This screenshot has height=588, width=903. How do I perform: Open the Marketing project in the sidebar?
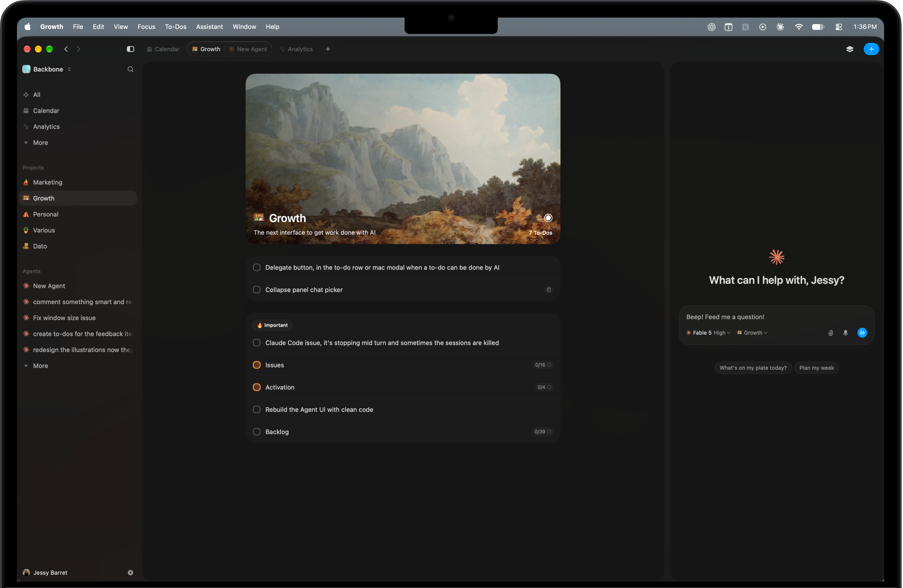click(78, 182)
